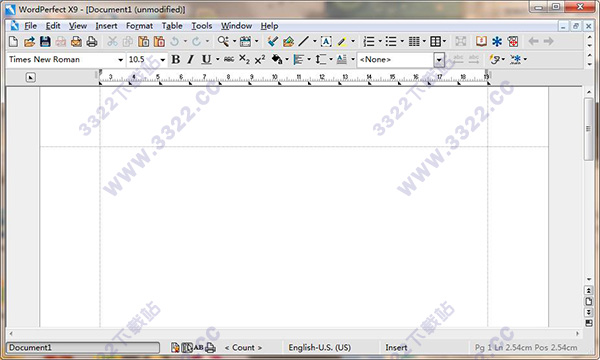Viewport: 600px width, 360px height.
Task: Open a file with the folder icon
Action: (29, 41)
